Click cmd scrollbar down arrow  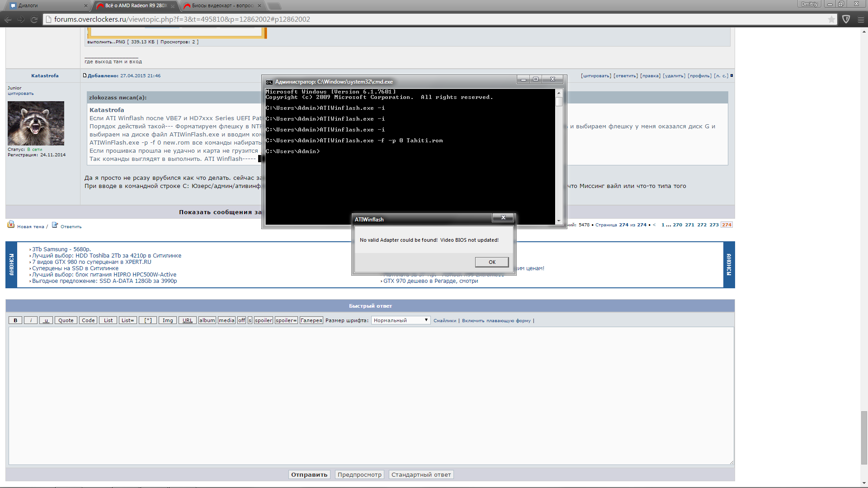point(559,221)
